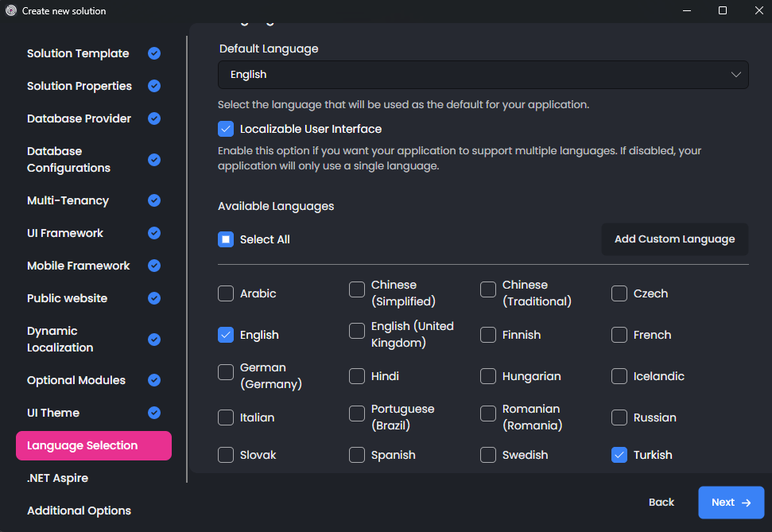Open the Default Language dropdown

[483, 75]
